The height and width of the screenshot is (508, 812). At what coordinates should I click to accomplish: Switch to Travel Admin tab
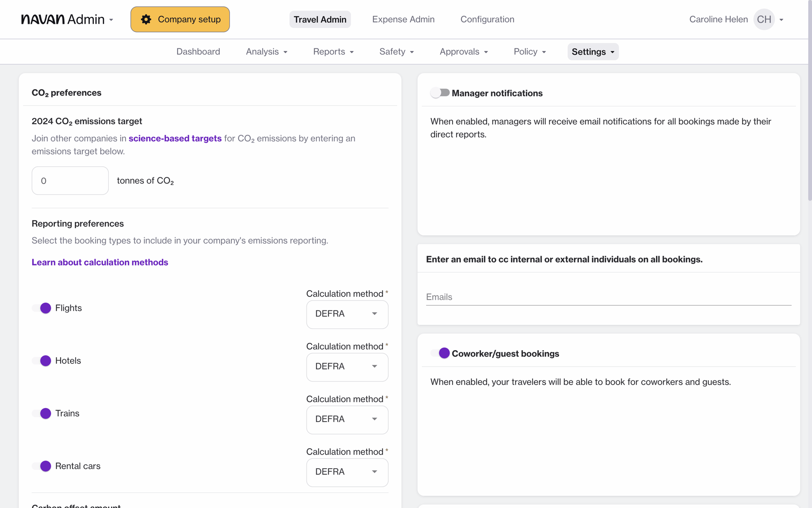tap(320, 19)
